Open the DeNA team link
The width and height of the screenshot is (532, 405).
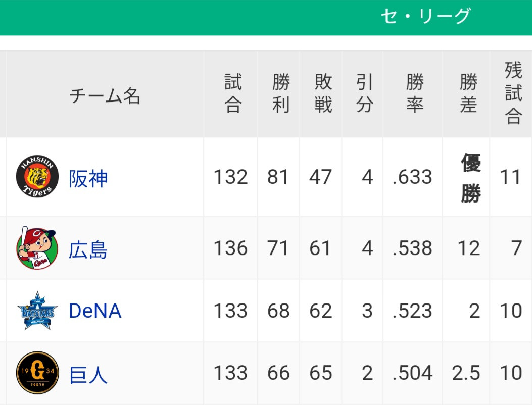pos(95,311)
